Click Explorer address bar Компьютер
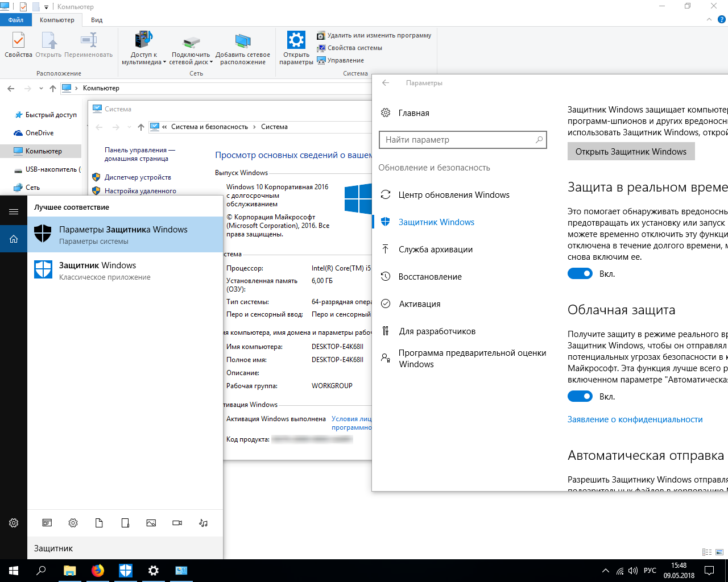This screenshot has height=582, width=728. [x=101, y=88]
